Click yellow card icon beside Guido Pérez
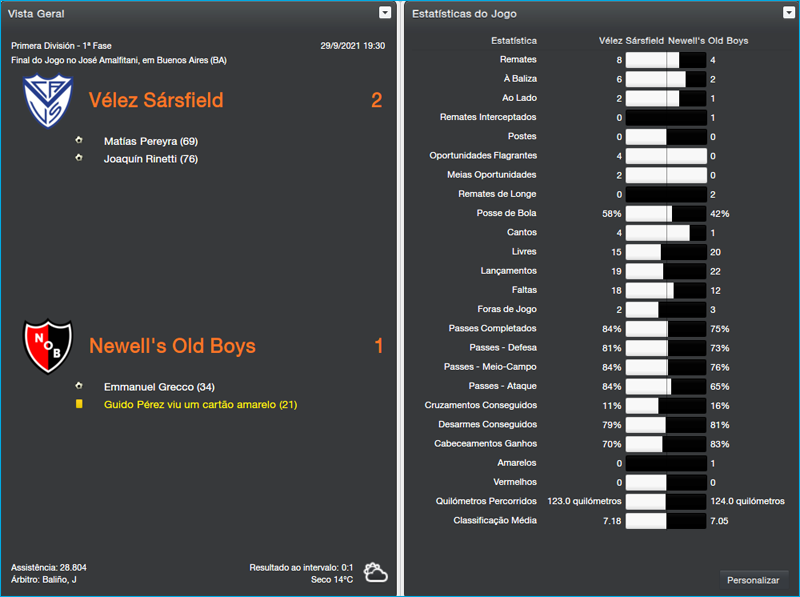The image size is (800, 597). pos(79,404)
